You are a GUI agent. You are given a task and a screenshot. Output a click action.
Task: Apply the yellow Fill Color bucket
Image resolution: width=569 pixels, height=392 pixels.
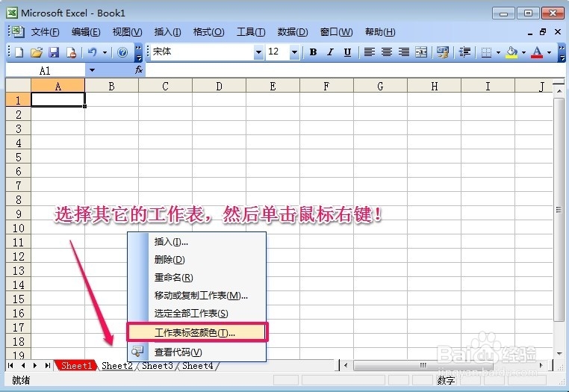pos(512,52)
